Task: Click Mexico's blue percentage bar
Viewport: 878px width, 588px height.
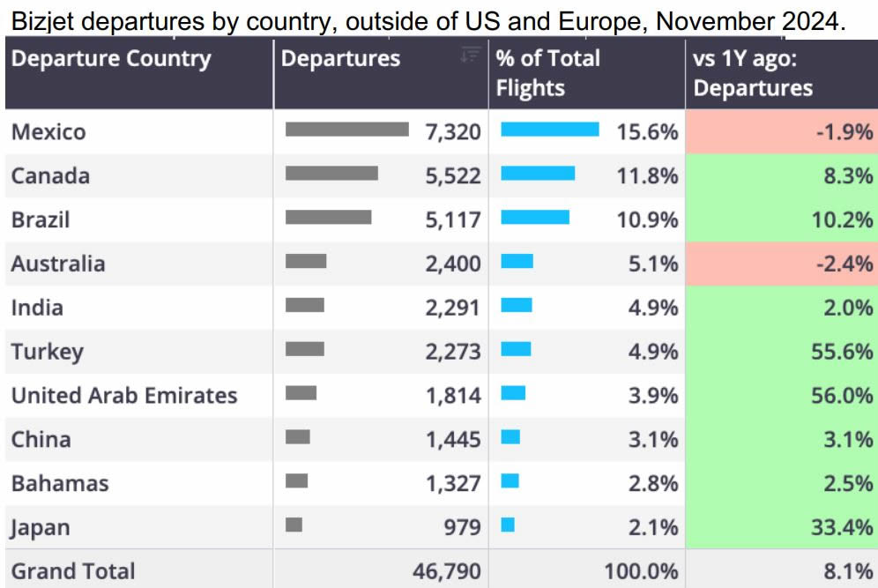Action: point(550,130)
